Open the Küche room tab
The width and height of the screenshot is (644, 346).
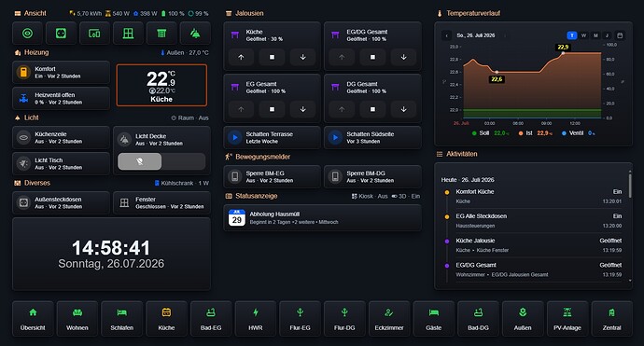(166, 319)
